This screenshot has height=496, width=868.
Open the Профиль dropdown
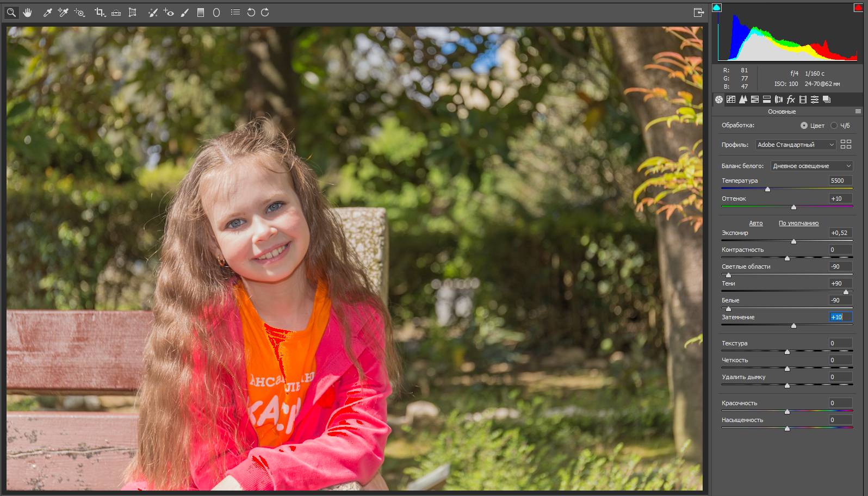pos(795,145)
